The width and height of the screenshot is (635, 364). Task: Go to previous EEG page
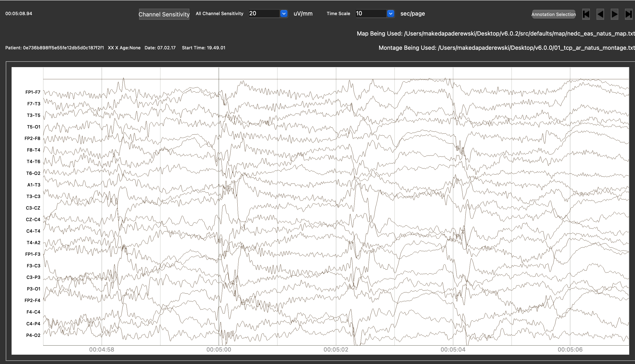tap(600, 14)
